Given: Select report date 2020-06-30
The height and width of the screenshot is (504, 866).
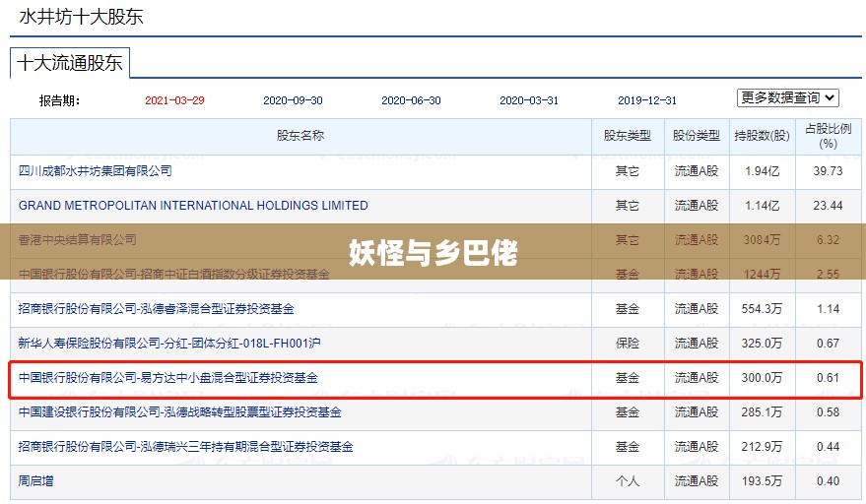Looking at the screenshot, I should tap(411, 100).
